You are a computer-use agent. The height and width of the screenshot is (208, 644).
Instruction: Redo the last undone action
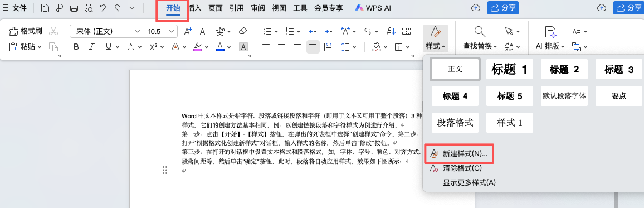(x=118, y=7)
